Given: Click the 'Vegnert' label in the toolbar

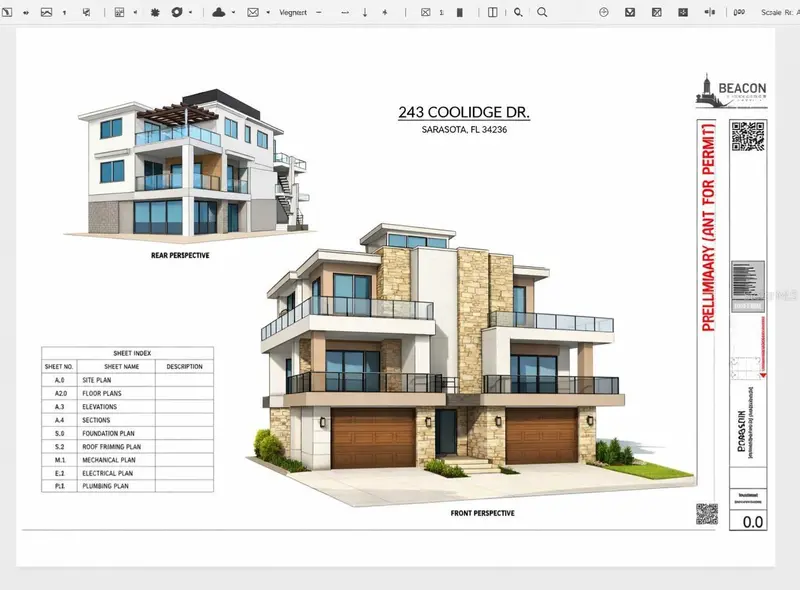Looking at the screenshot, I should pyautogui.click(x=293, y=12).
